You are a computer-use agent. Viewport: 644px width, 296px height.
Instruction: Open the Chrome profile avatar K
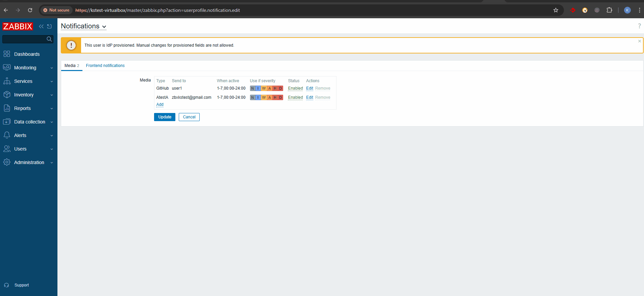tap(627, 10)
